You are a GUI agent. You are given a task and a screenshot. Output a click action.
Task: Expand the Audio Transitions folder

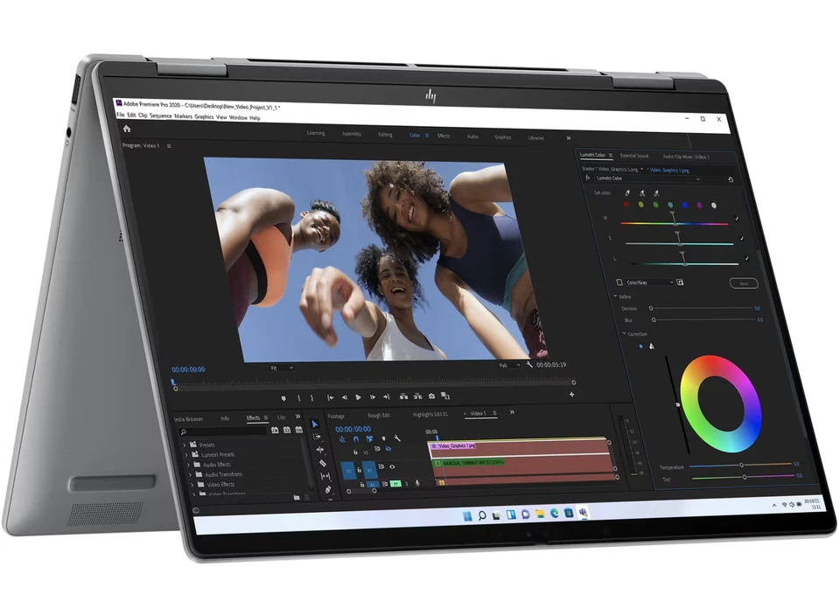(x=190, y=474)
